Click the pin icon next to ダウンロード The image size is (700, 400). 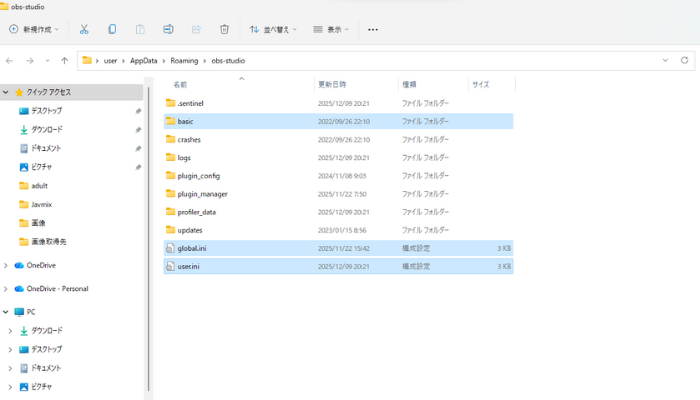[138, 130]
